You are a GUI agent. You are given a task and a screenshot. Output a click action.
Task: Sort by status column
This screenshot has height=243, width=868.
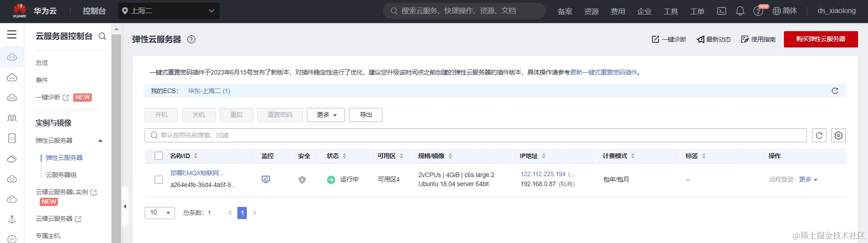click(344, 156)
